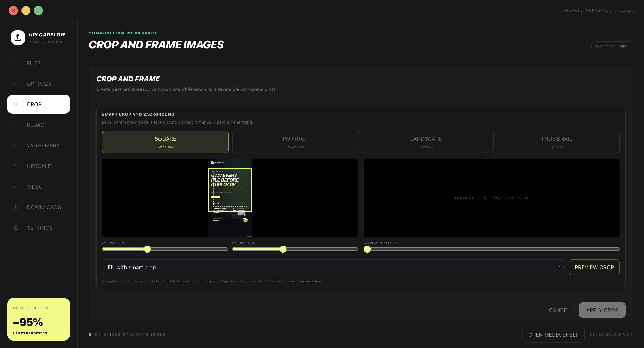
Task: Select the Square 1080×1080 preset
Action: (165, 142)
